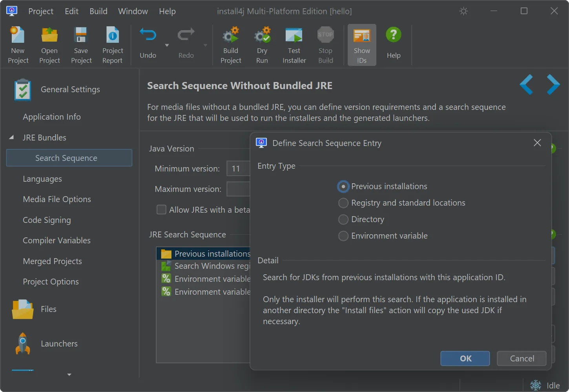Select the Directory entry type
Screen dimensions: 569x392
pos(343,219)
